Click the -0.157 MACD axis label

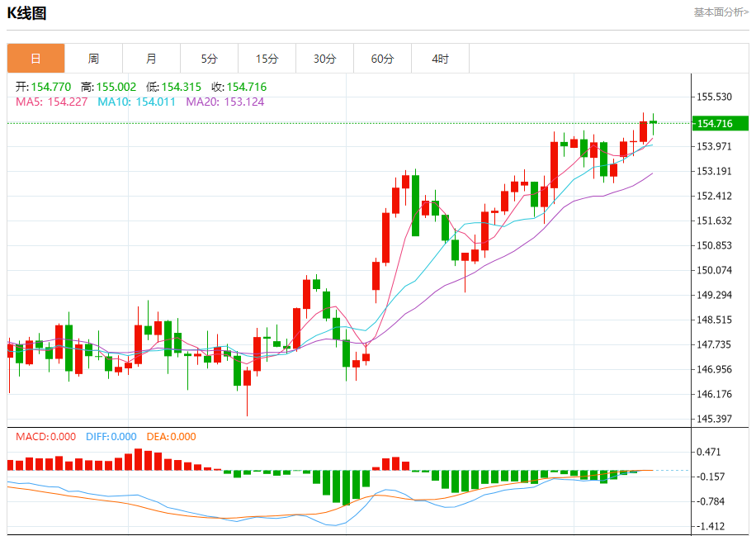pos(711,477)
